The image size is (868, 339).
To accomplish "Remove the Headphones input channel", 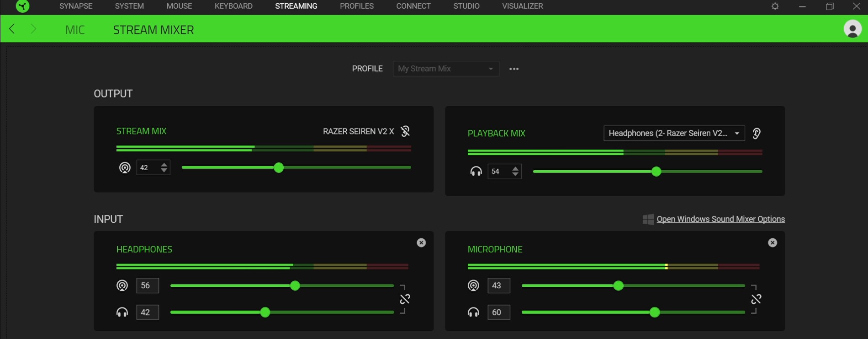I will 421,243.
